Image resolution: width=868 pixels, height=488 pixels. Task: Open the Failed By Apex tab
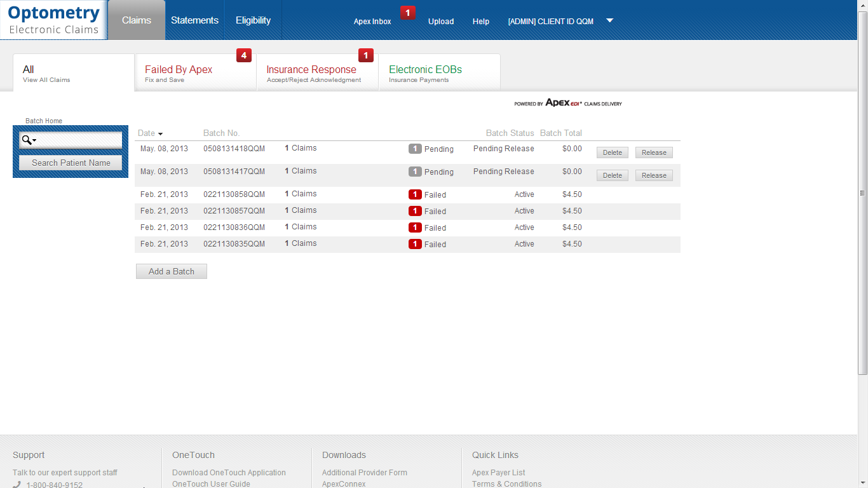(196, 72)
